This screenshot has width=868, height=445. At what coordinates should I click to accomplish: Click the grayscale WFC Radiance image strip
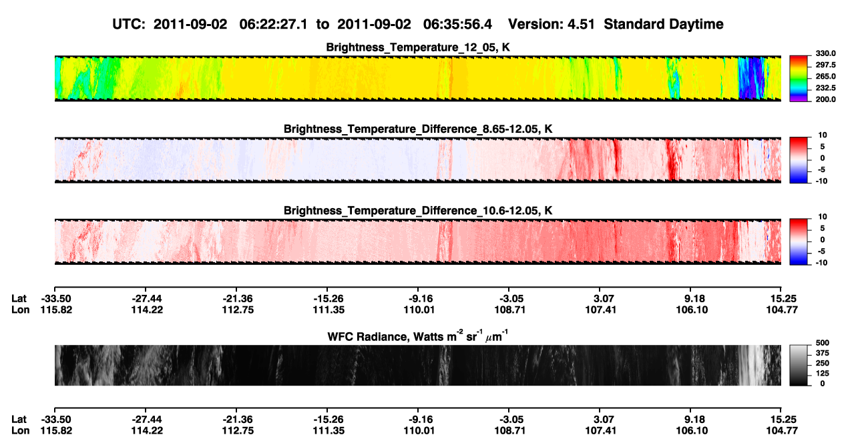pos(418,366)
